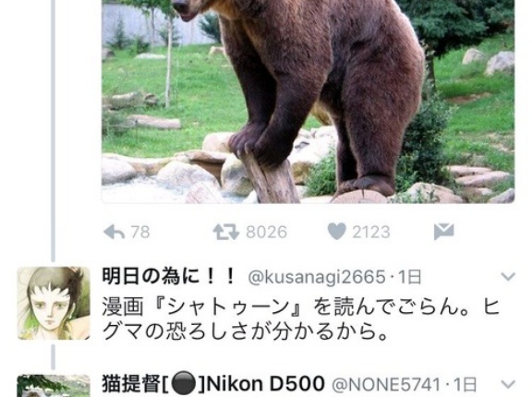Expand options chevron on NONE5741 tweet
The height and width of the screenshot is (397, 532).
[508, 384]
